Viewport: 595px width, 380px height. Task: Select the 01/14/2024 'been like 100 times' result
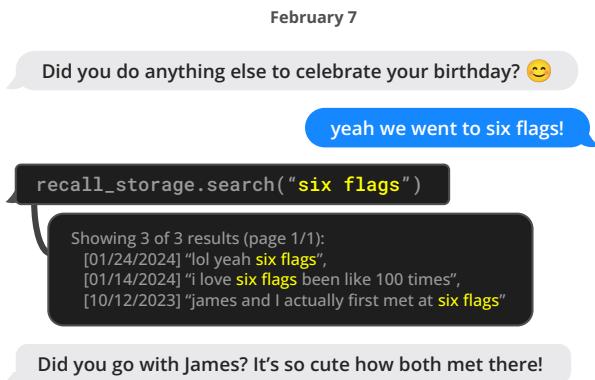click(x=272, y=280)
